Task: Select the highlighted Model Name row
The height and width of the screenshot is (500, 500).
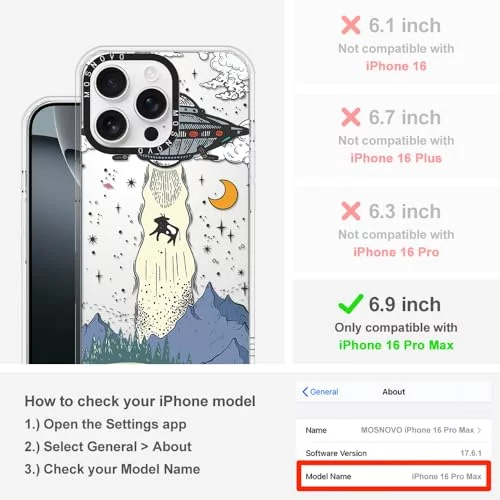Action: (394, 476)
